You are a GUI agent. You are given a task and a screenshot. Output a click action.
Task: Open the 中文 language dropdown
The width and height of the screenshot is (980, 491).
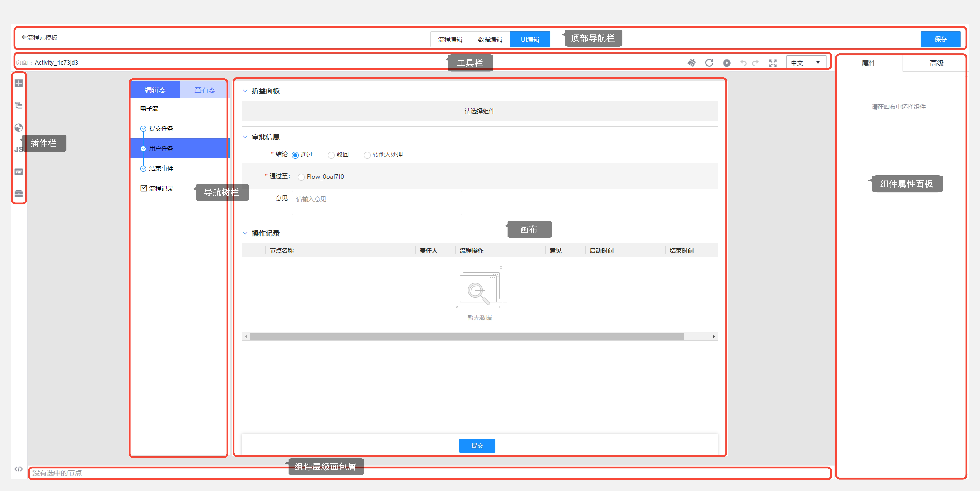click(806, 63)
